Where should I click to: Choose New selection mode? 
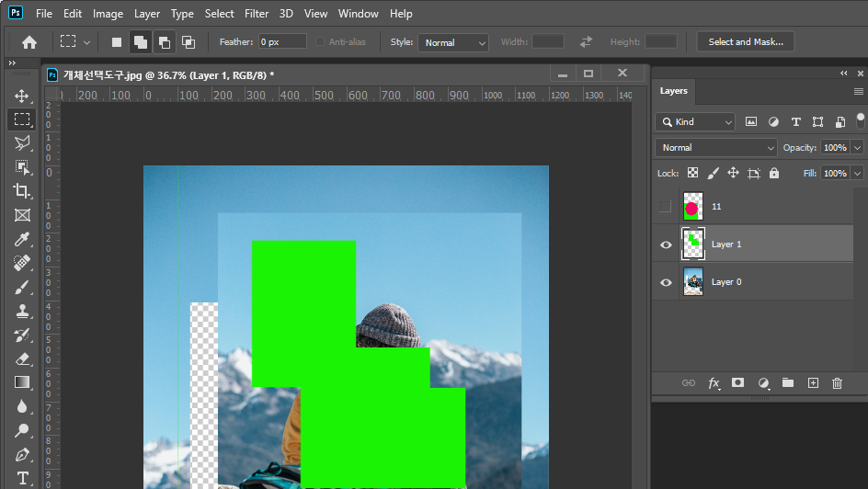116,42
